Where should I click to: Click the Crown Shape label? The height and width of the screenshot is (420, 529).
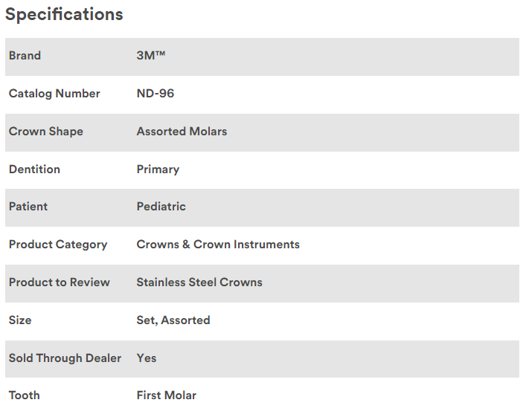tap(46, 132)
